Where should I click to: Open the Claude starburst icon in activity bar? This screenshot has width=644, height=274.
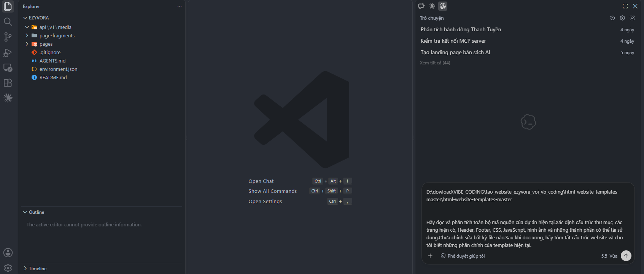8,98
